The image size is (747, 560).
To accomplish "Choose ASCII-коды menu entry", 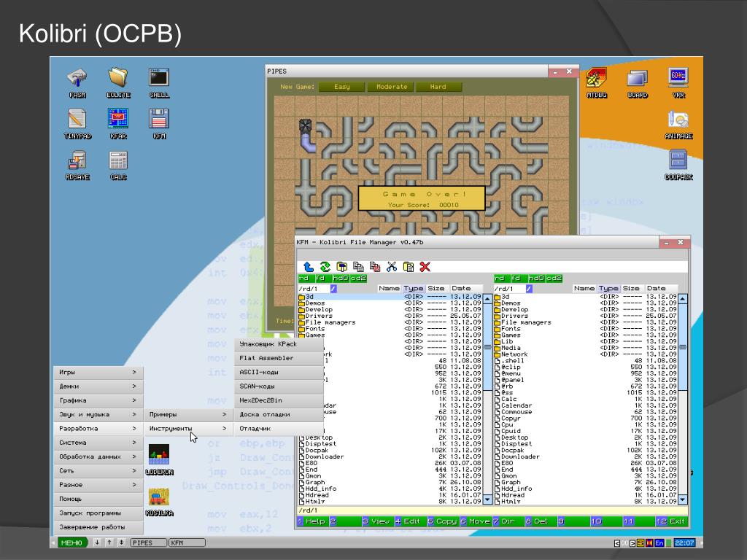I will pos(279,372).
